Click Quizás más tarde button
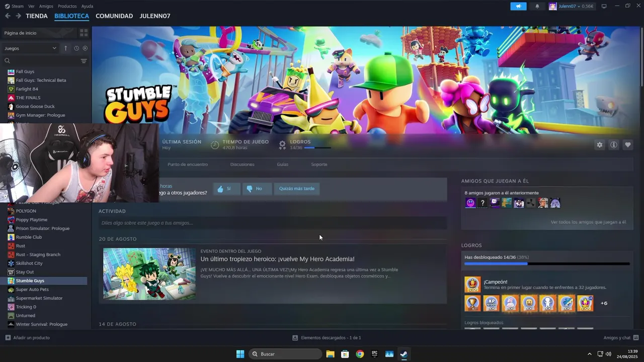 pyautogui.click(x=297, y=189)
